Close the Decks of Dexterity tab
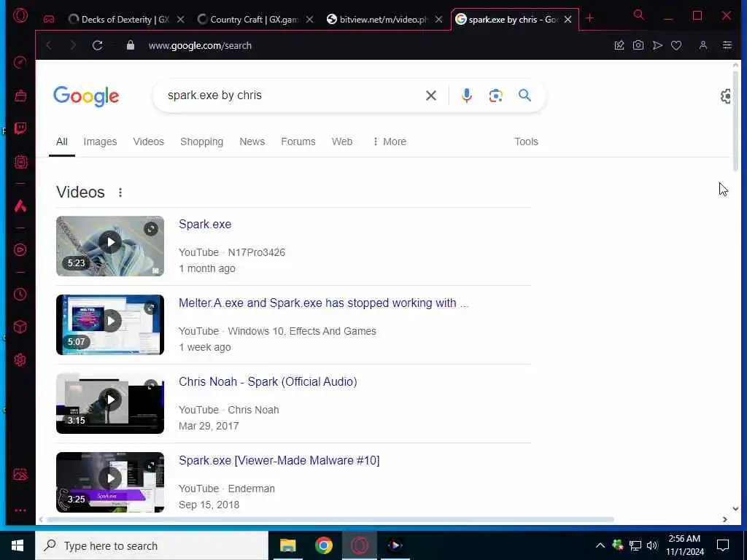Image resolution: width=747 pixels, height=560 pixels. click(181, 20)
